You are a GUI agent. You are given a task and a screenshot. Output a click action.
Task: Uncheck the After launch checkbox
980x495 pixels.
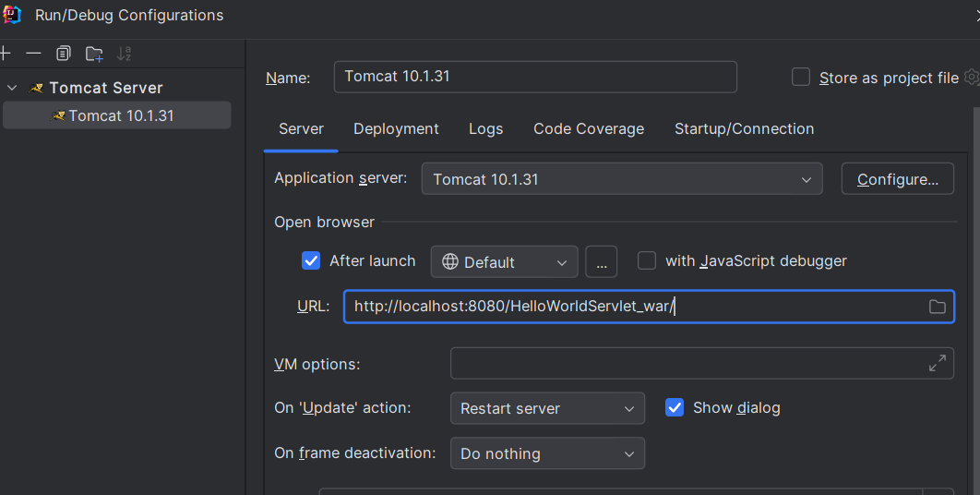pyautogui.click(x=311, y=260)
